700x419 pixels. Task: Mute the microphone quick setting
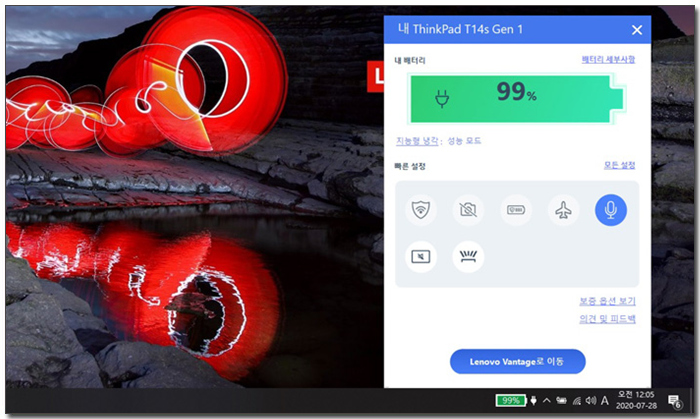coord(611,210)
